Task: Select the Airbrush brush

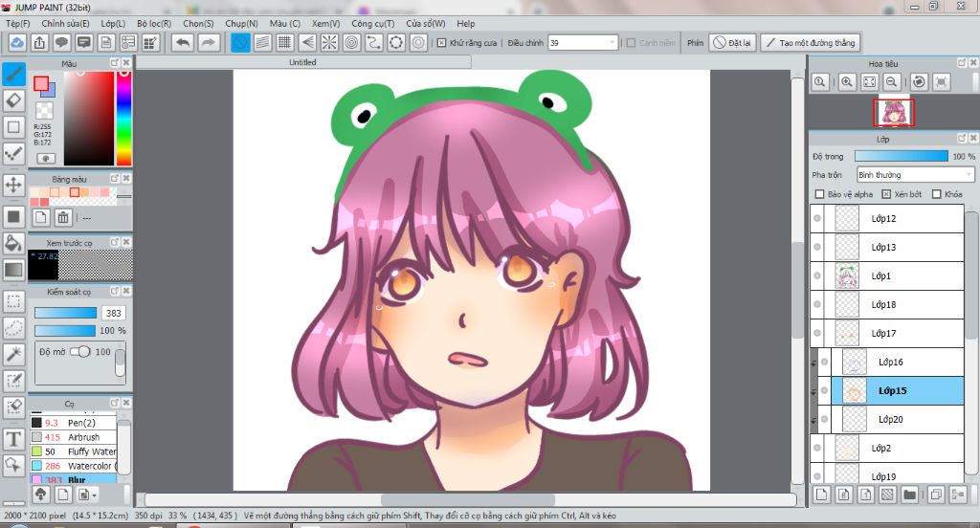Action: coord(73,437)
